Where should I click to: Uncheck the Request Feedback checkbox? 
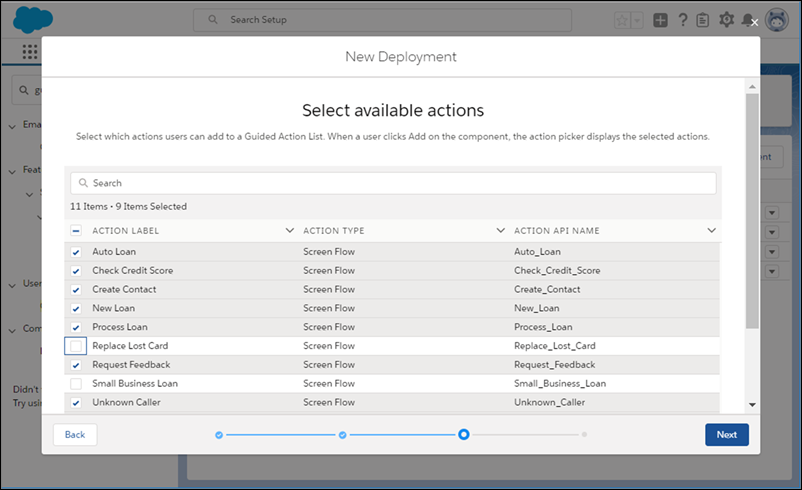76,365
